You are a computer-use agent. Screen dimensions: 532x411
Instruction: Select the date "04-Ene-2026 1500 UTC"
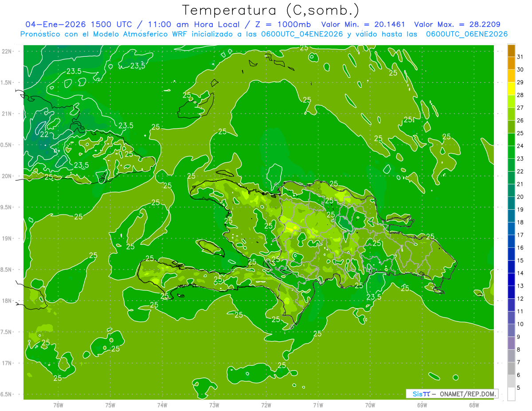[78, 24]
